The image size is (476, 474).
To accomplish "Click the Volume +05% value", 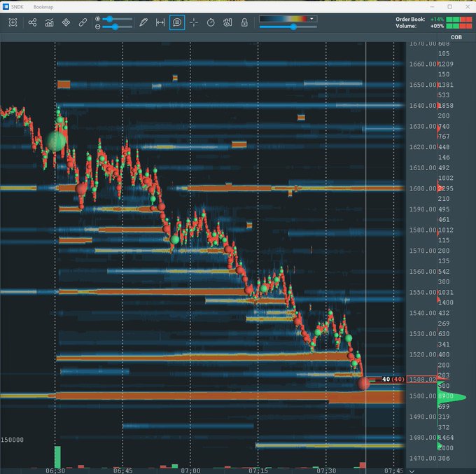I will (x=437, y=26).
